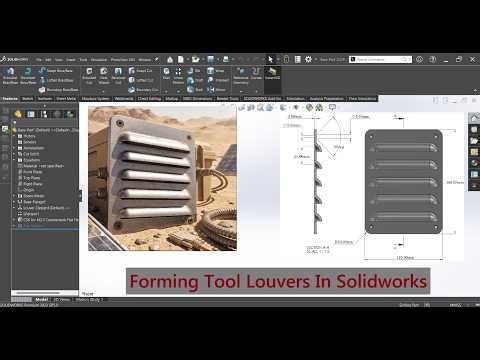Choose the Wrap tool
Image resolution: width=480 pixels, height=360 pixels.
point(215,71)
